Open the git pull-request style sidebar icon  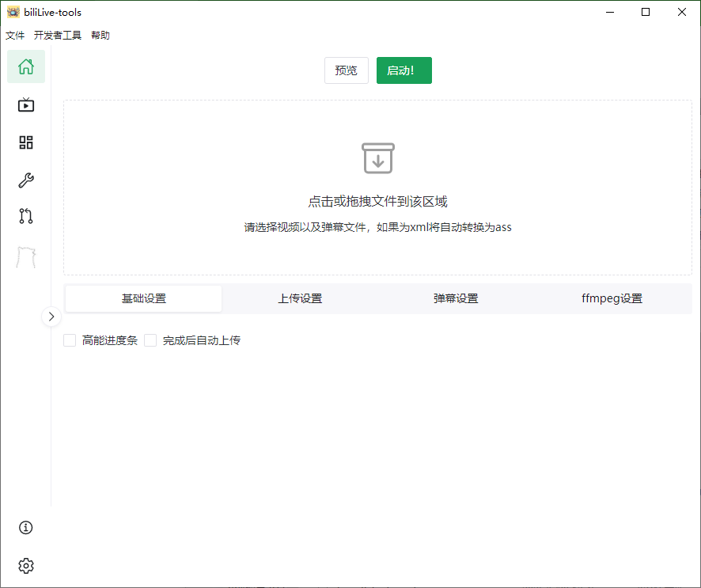pyautogui.click(x=26, y=216)
